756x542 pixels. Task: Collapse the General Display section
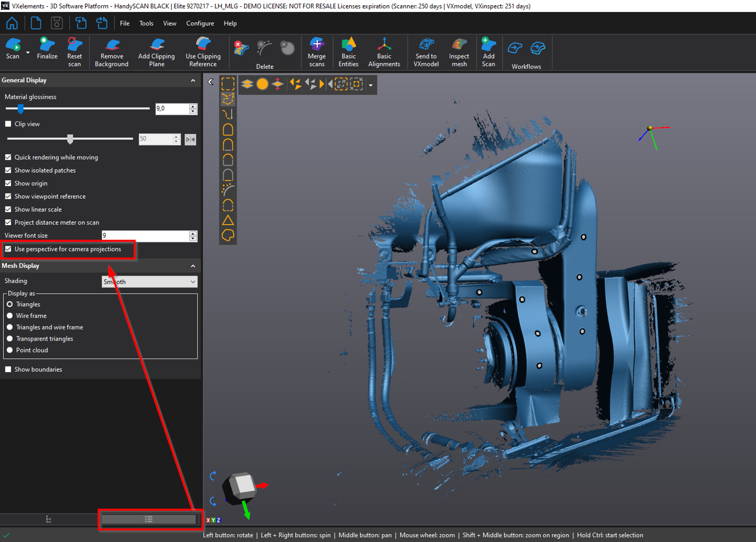click(193, 81)
